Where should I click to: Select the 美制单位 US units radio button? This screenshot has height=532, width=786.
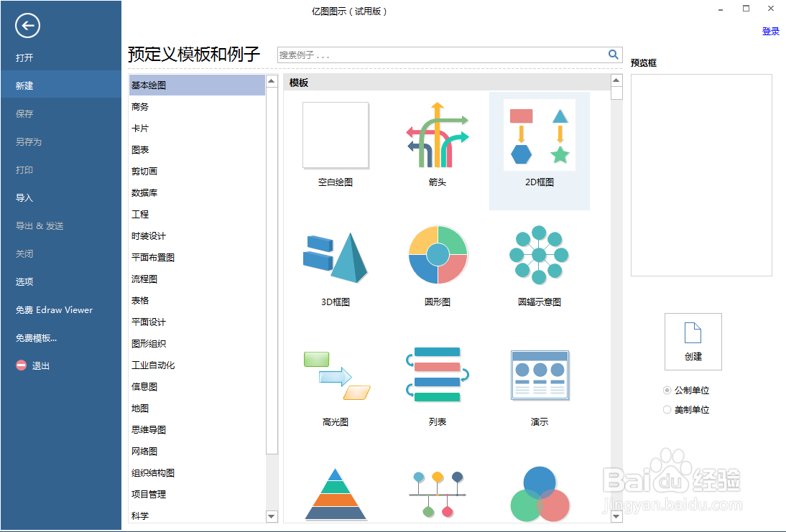coord(667,410)
